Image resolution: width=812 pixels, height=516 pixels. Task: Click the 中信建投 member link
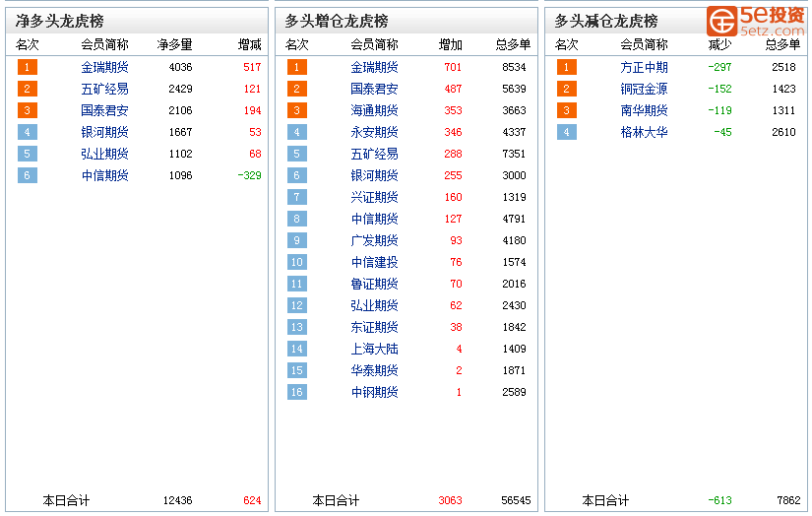[x=374, y=262]
